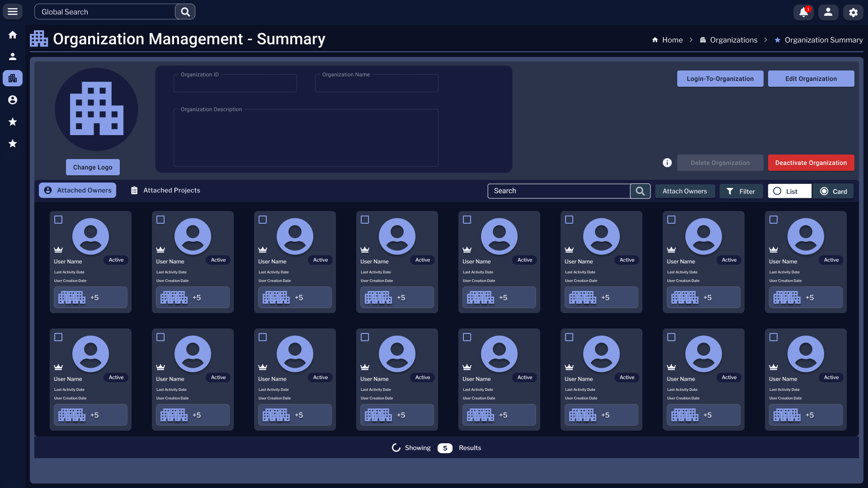
Task: Click the lower star icon in sidebar
Action: coord(13,143)
